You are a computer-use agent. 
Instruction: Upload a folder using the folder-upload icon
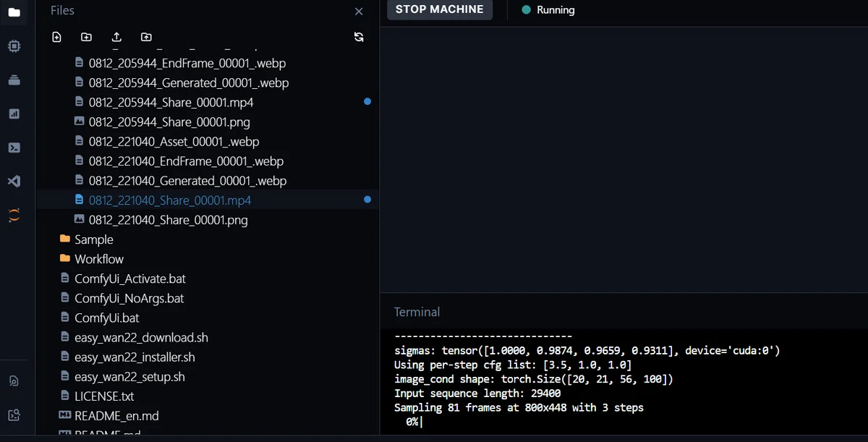point(146,37)
